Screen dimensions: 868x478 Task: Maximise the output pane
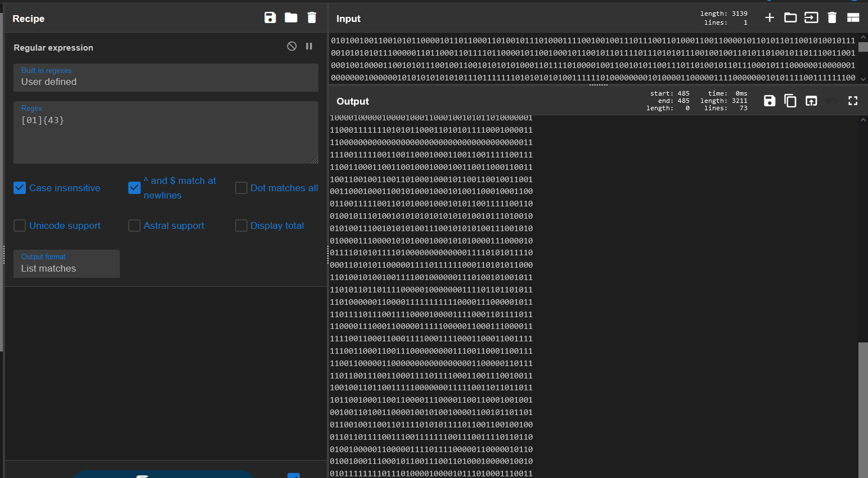click(853, 101)
